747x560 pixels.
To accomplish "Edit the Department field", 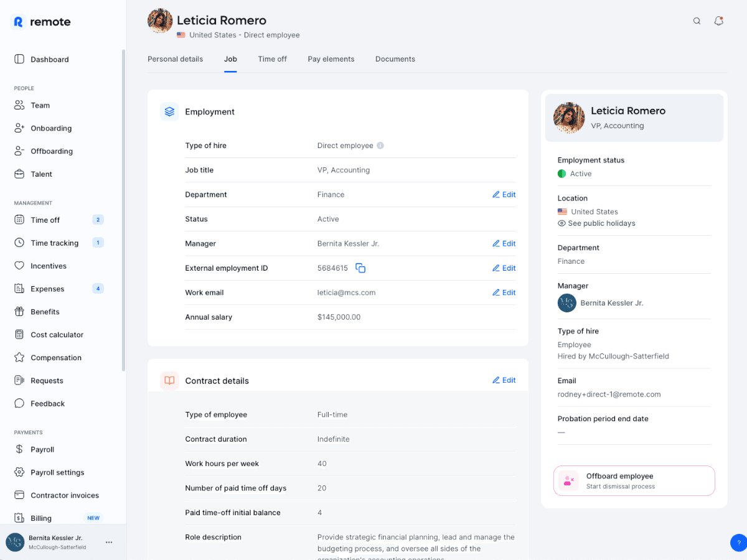I will [504, 195].
